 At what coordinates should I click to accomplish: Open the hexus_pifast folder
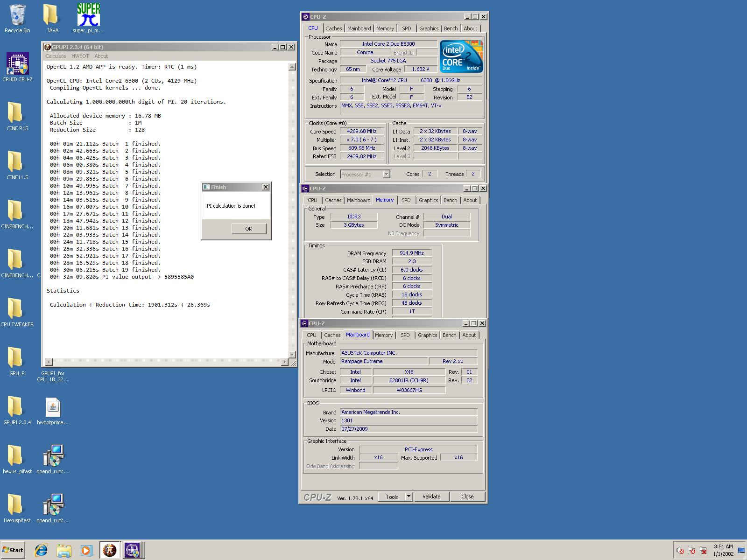tap(17, 459)
